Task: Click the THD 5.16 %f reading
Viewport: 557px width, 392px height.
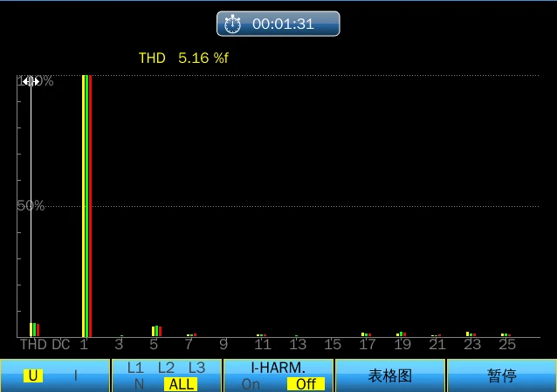Action: point(183,58)
